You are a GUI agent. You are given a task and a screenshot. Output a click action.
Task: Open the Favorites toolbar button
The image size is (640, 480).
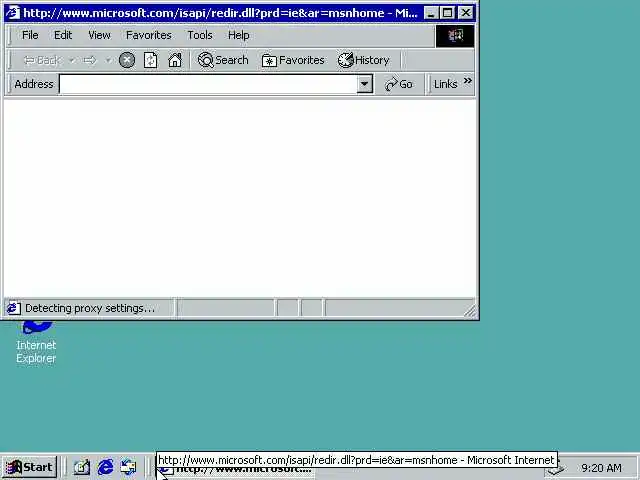(293, 60)
